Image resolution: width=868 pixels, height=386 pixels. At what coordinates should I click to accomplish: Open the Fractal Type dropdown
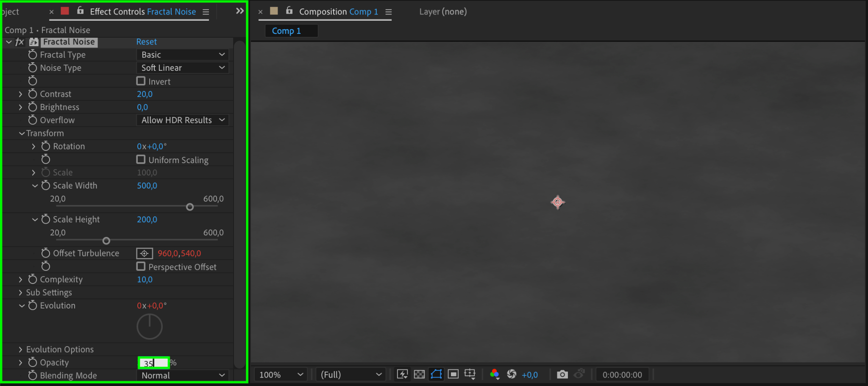pos(183,55)
